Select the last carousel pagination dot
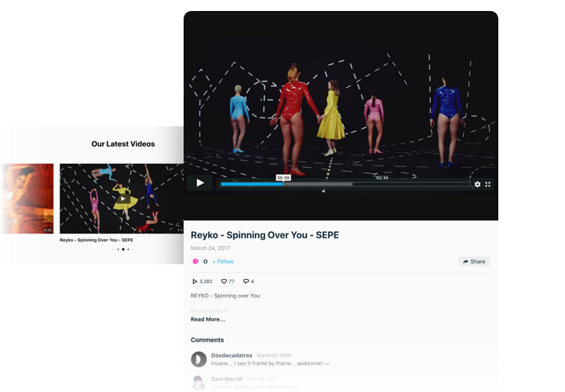565x392 pixels. (133, 249)
